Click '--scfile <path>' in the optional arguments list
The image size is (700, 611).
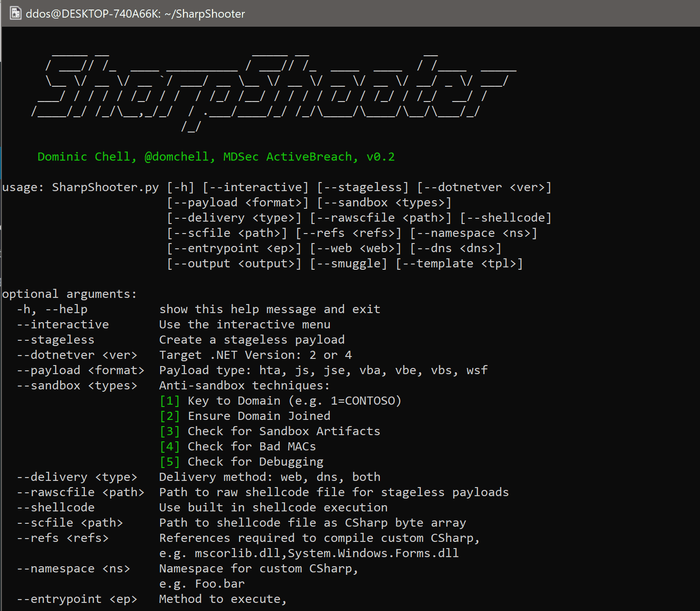pos(70,523)
